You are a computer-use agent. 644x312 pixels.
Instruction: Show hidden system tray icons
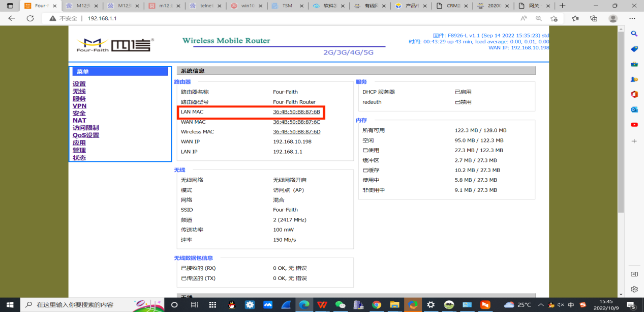point(540,305)
